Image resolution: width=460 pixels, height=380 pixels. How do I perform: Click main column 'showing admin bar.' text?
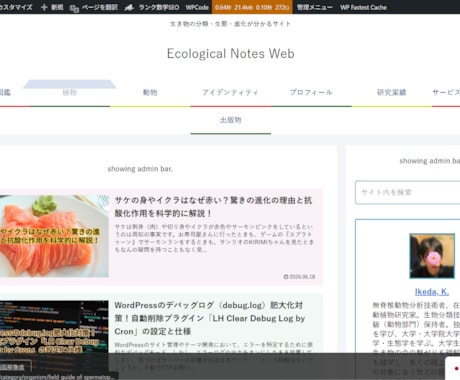(x=140, y=169)
